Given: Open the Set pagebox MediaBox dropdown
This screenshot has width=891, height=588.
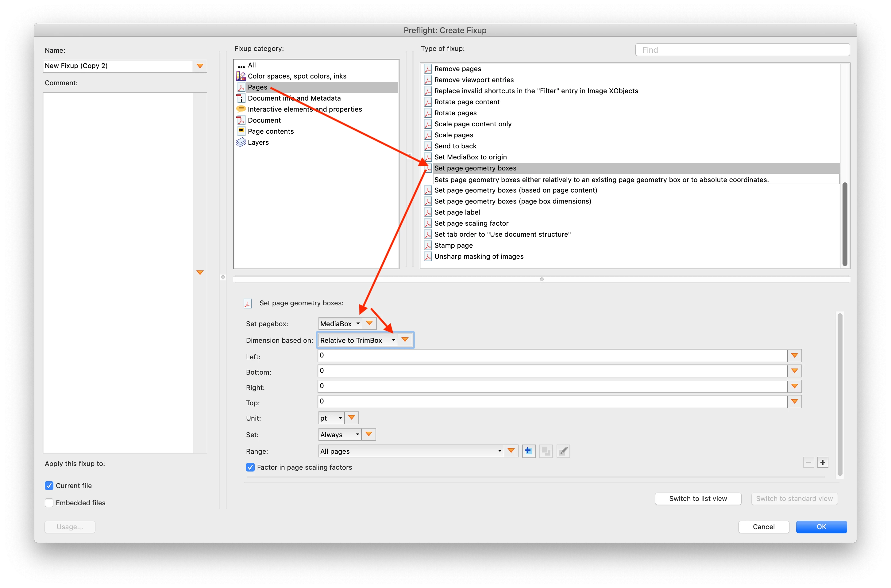Looking at the screenshot, I should [x=340, y=324].
